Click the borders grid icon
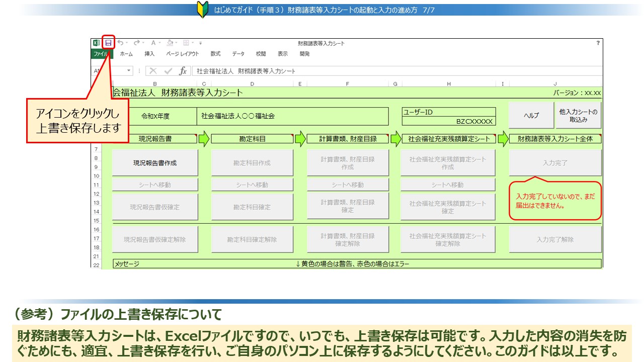This screenshot has width=644, height=362. [x=186, y=43]
